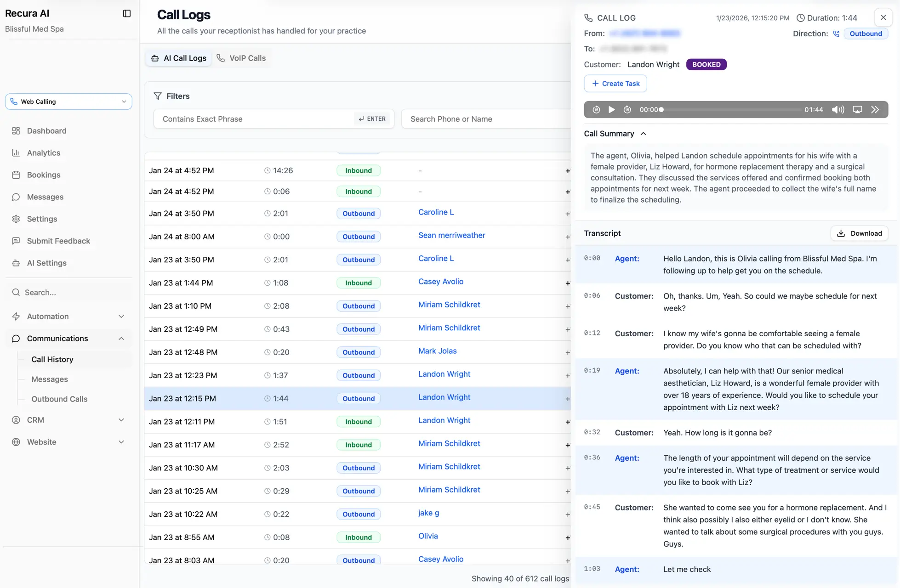Click the audio progress slider track
Screen dimensions: 900x588
pos(731,110)
